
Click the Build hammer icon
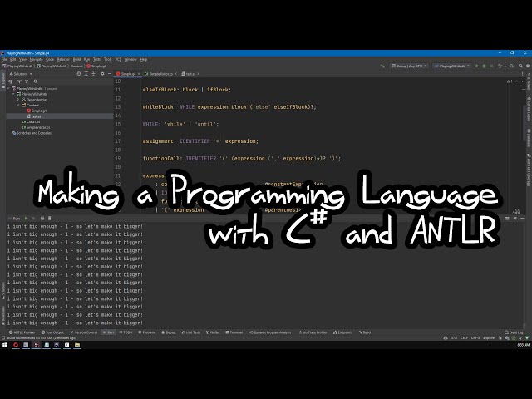pos(382,66)
